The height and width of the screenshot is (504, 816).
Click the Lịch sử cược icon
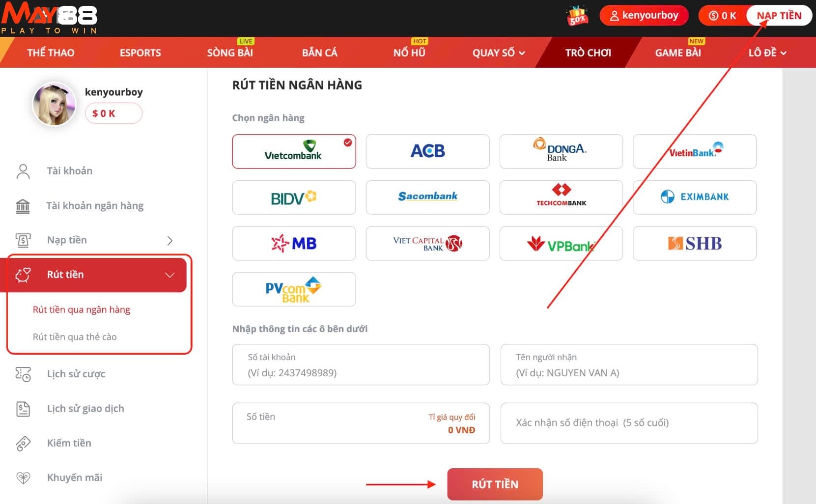(23, 374)
